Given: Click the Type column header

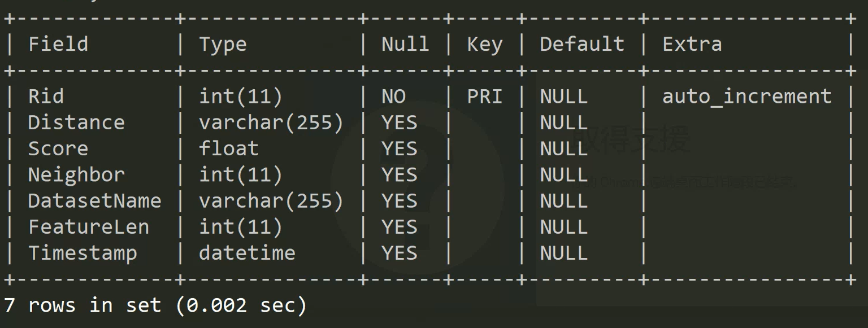Looking at the screenshot, I should coord(223,45).
